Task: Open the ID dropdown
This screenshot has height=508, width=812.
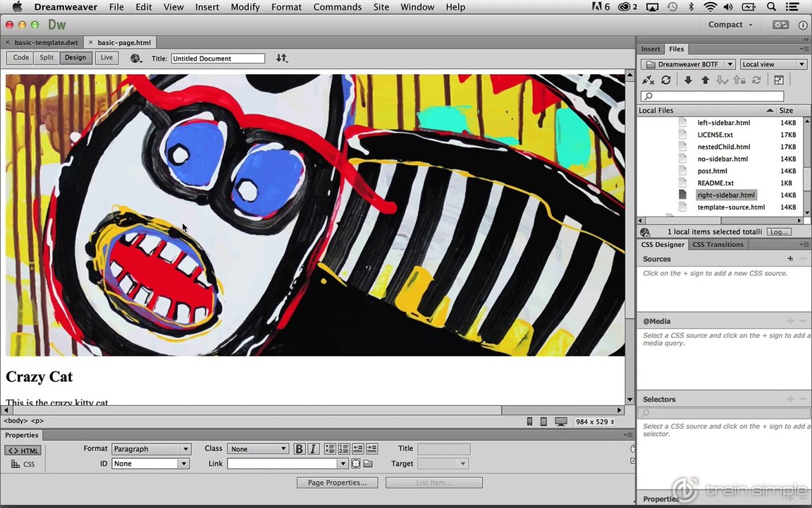Action: 150,464
